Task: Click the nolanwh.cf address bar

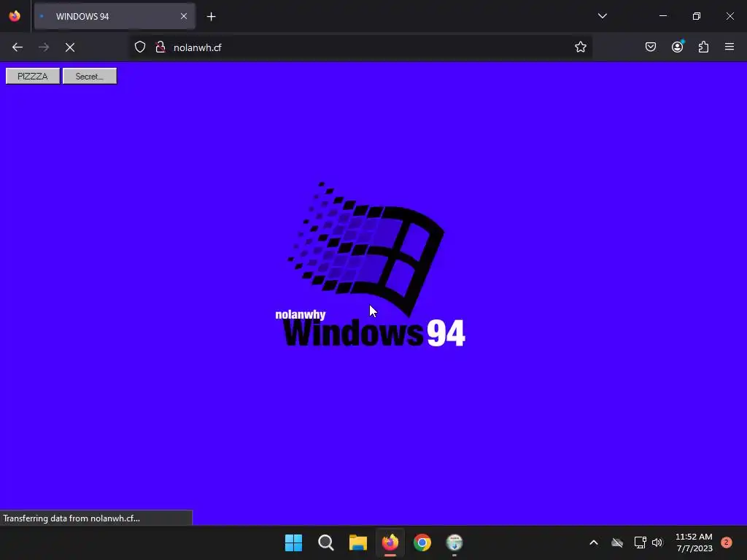Action: [x=360, y=47]
